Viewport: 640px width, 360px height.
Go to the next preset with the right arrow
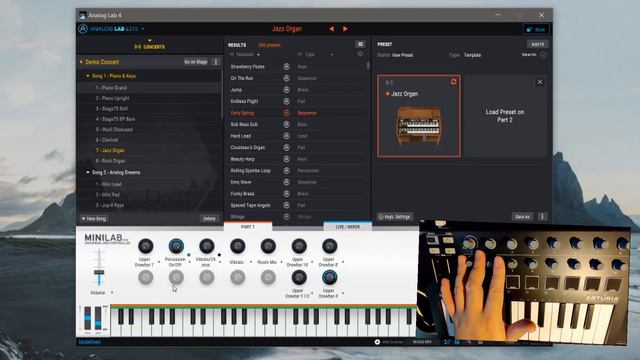[345, 29]
